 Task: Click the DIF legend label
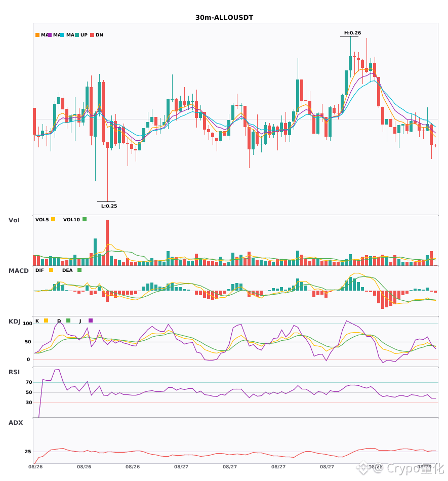[x=39, y=270]
